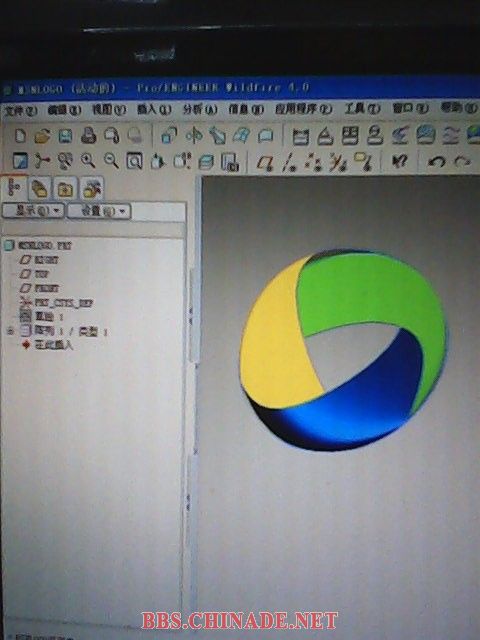Click the shaded globe icon in the top toolbar
The height and width of the screenshot is (640, 480).
click(x=426, y=134)
